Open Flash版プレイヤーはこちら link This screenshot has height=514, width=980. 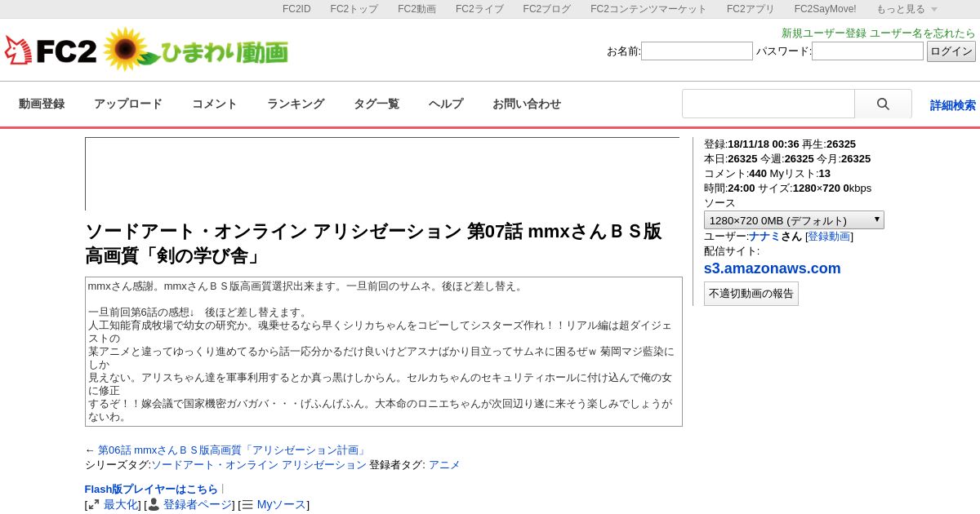pos(151,490)
